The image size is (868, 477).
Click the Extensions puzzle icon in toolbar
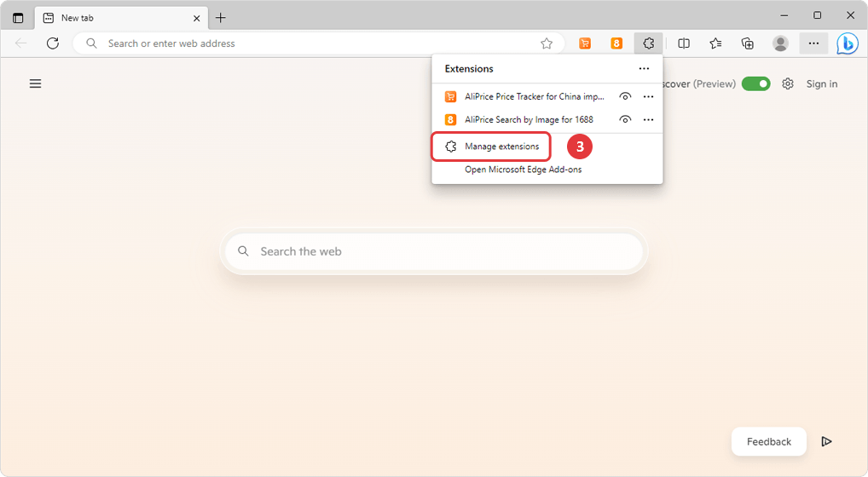[x=648, y=43]
